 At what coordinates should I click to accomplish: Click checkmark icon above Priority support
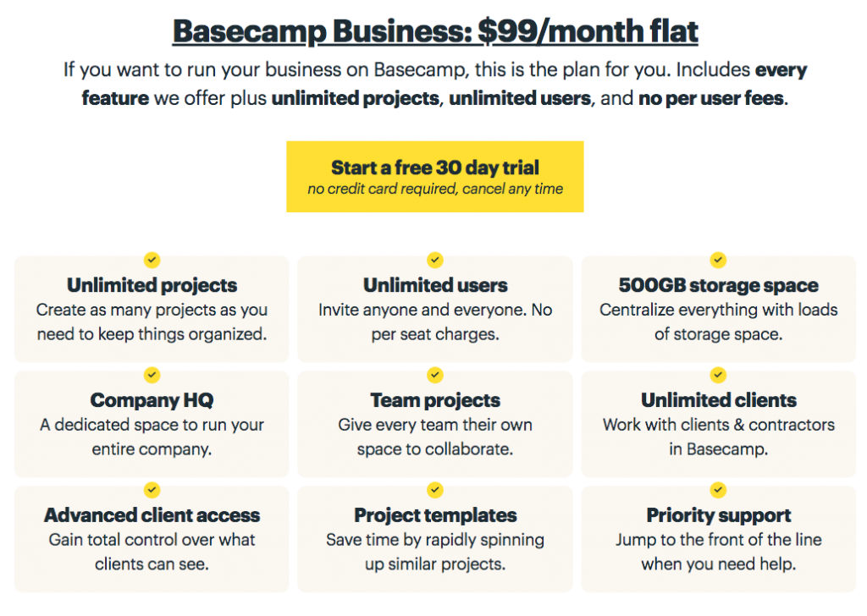(x=718, y=490)
